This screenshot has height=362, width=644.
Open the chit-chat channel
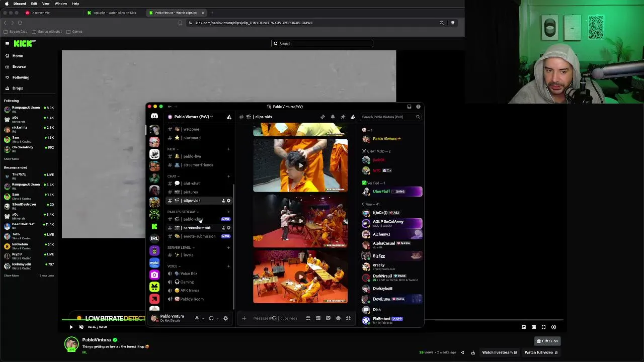[x=199, y=184]
